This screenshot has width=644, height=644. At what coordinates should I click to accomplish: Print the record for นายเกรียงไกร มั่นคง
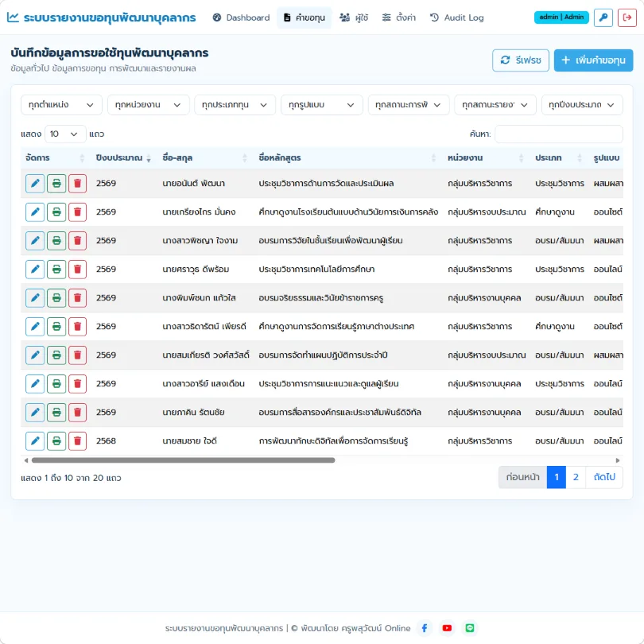pos(56,212)
